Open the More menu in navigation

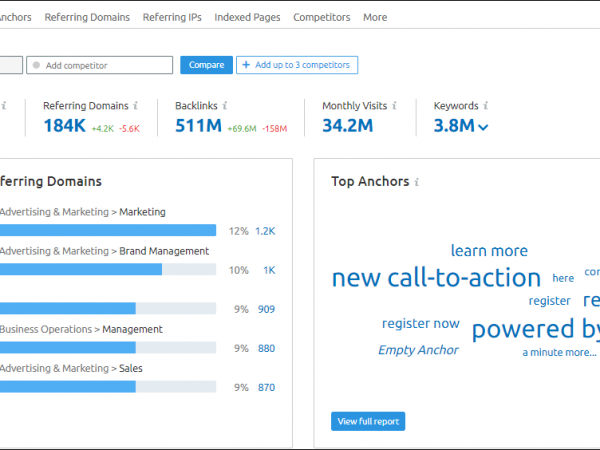[375, 17]
